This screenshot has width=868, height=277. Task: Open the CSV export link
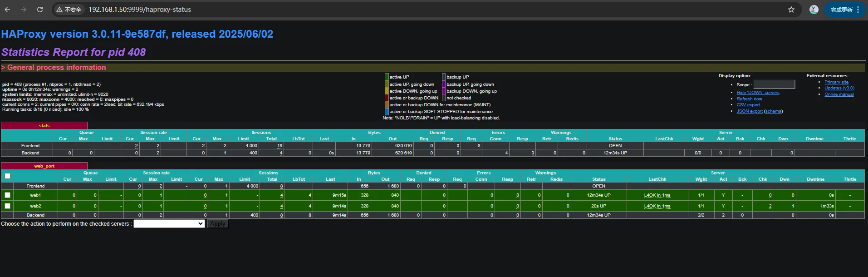click(748, 105)
